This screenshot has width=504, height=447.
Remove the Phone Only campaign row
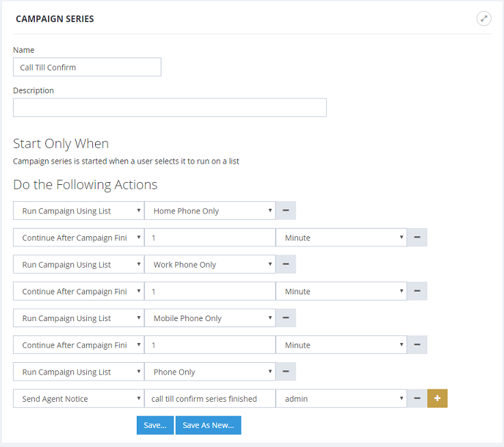click(285, 372)
